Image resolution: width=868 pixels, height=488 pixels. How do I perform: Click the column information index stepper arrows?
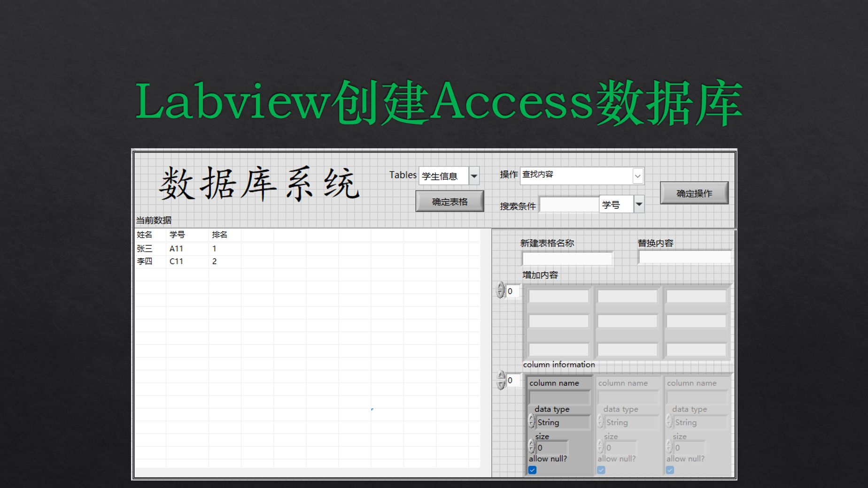pyautogui.click(x=501, y=380)
